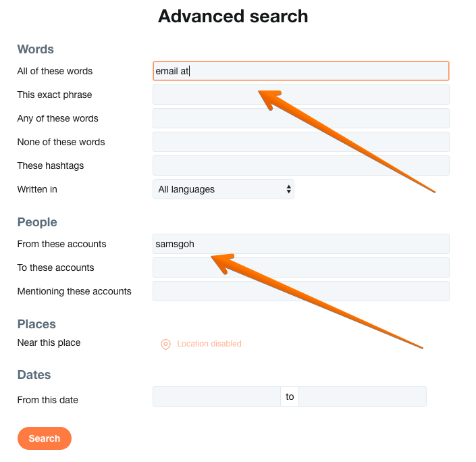Click the Mentioning these accounts field

click(x=300, y=291)
